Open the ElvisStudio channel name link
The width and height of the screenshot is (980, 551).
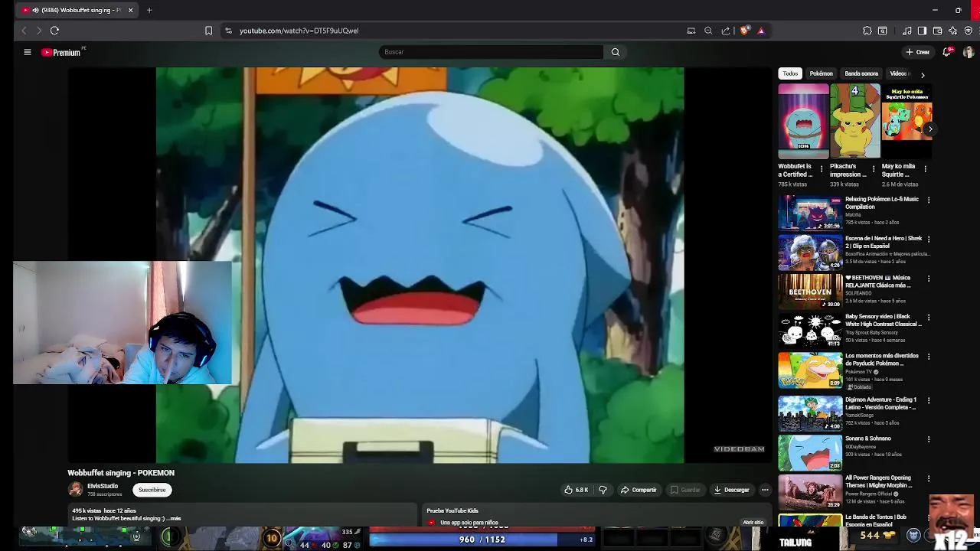coord(103,486)
